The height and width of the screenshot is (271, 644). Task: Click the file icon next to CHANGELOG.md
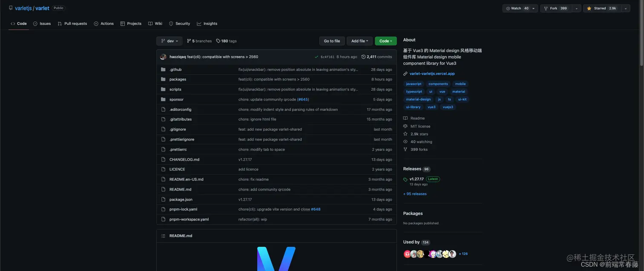[163, 159]
